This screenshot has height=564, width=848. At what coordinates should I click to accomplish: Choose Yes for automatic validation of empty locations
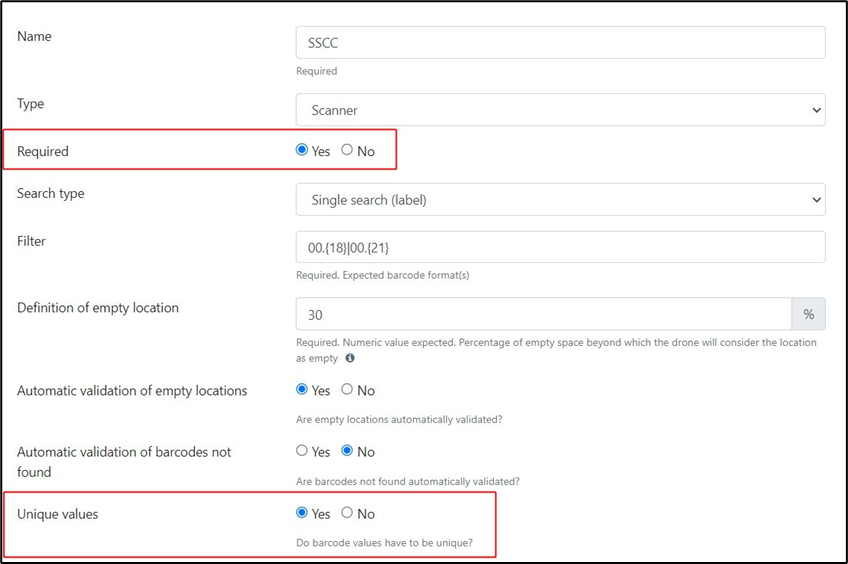302,389
